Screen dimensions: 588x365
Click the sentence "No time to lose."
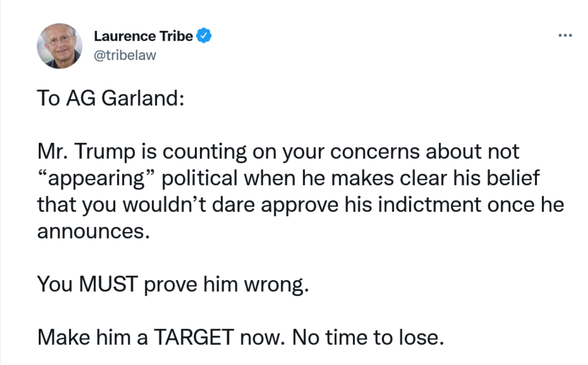click(368, 337)
